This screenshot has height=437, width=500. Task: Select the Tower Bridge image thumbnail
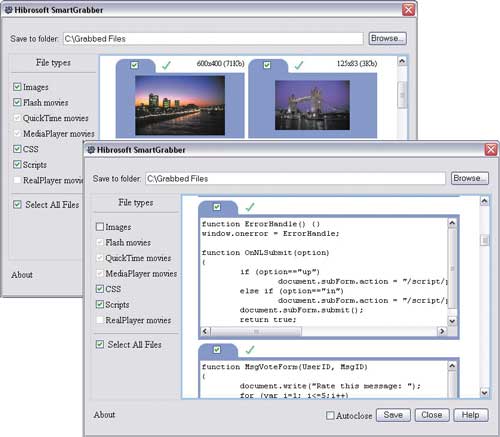click(x=312, y=105)
